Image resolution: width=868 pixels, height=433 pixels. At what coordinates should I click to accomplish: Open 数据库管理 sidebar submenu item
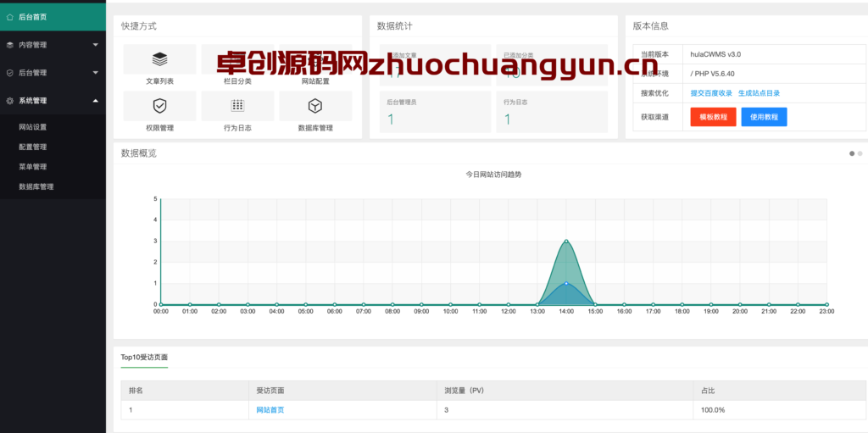[x=36, y=186]
